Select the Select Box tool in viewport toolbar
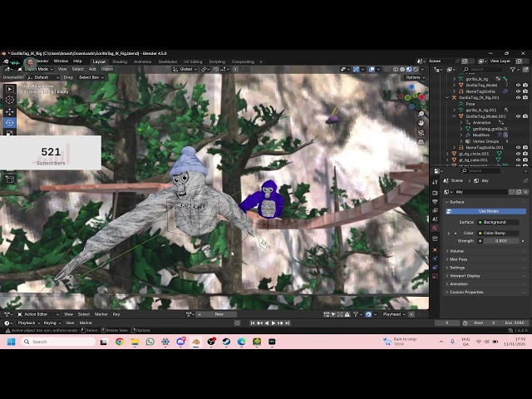 pos(10,89)
